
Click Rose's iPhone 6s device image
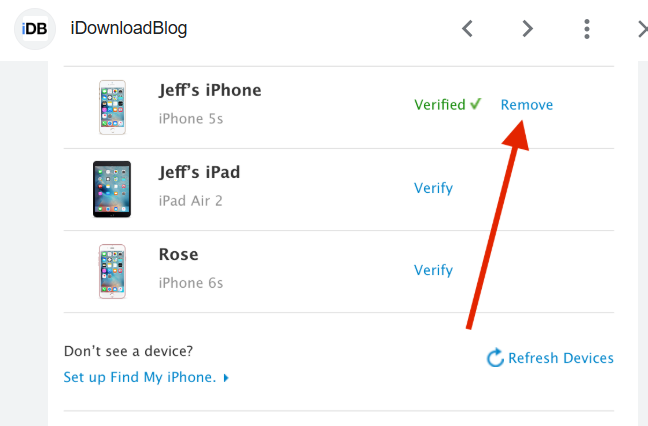point(113,271)
